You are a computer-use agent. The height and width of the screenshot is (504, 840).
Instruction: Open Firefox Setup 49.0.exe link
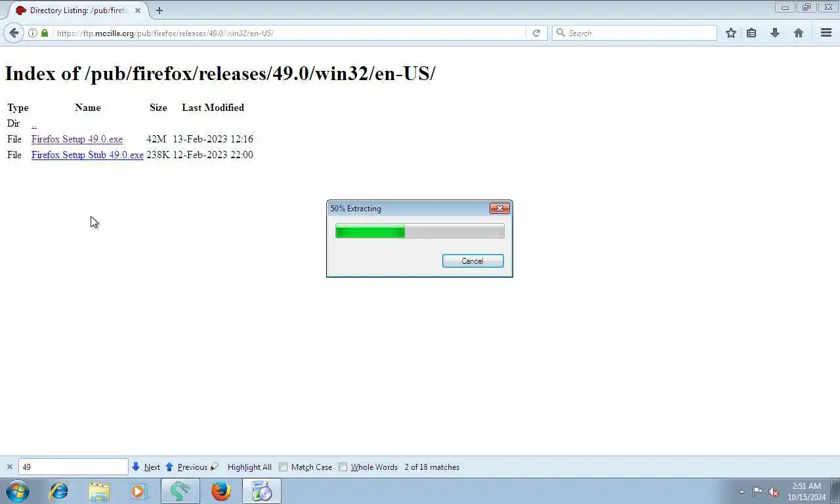tap(77, 139)
